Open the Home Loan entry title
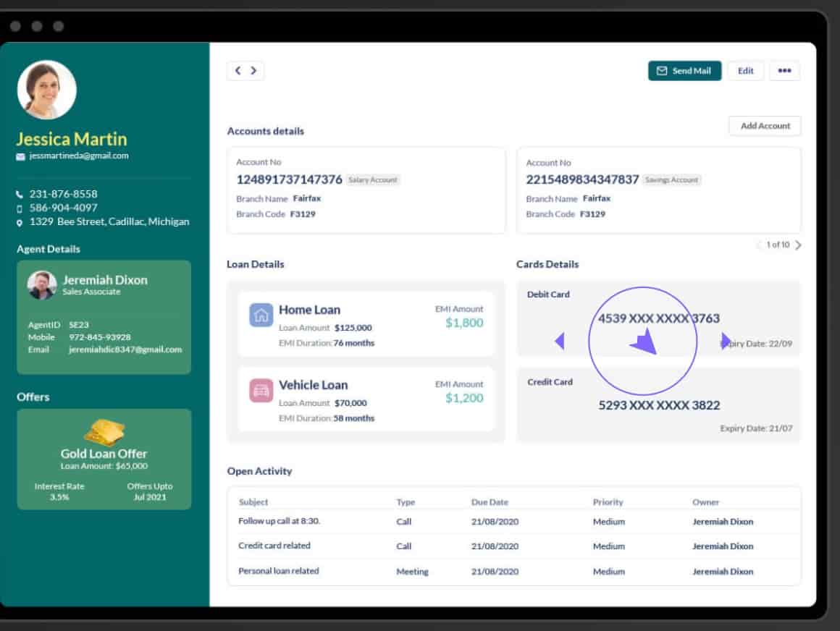The image size is (840, 631). [x=310, y=310]
